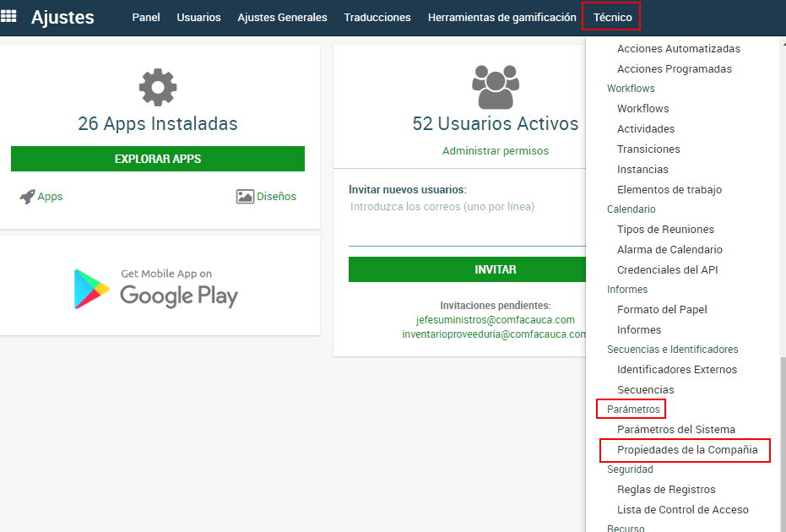Open the Traducciones menu

377,17
